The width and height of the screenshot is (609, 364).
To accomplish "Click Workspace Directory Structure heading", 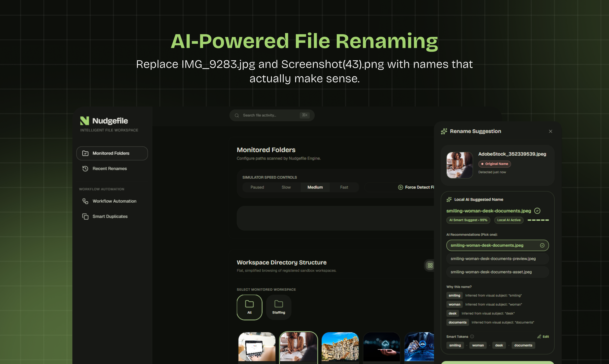I will coord(282,262).
